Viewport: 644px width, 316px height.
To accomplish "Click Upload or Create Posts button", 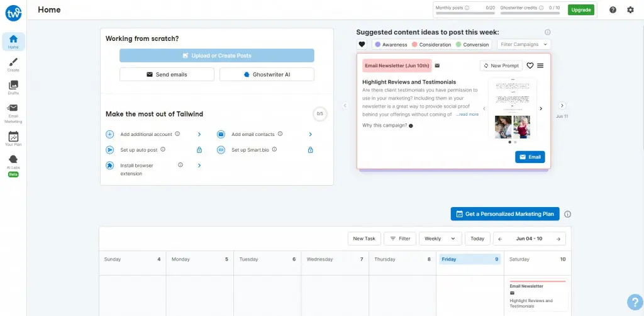I will pos(217,55).
